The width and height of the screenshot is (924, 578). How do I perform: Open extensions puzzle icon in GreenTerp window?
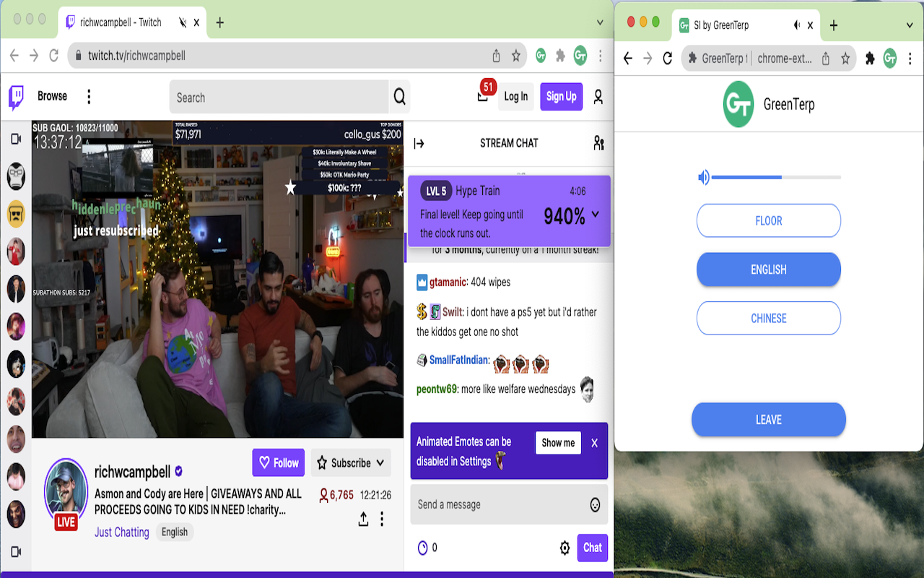click(870, 59)
